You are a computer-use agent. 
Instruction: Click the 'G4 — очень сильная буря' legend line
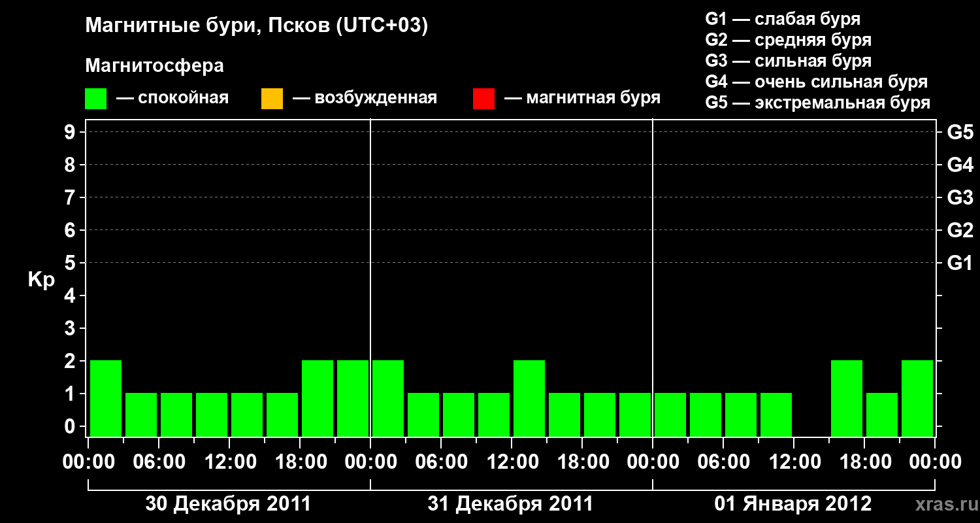point(817,82)
